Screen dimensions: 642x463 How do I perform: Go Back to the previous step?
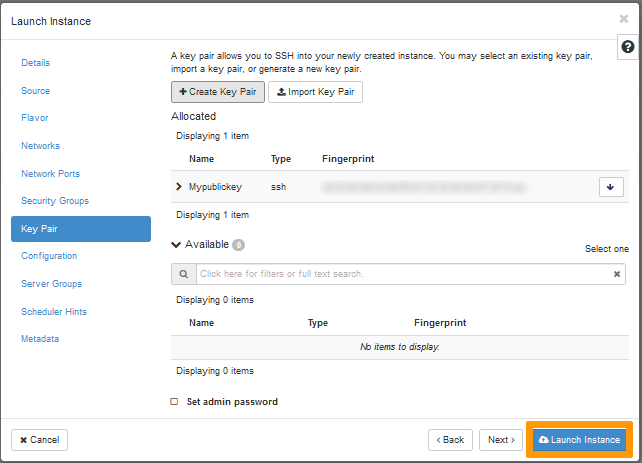tap(450, 440)
